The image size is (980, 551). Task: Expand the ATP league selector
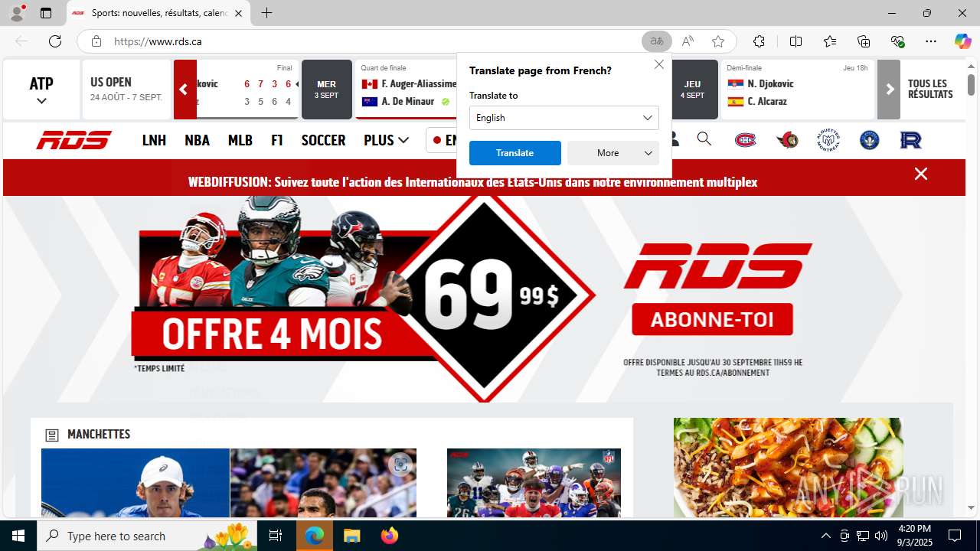(x=41, y=90)
